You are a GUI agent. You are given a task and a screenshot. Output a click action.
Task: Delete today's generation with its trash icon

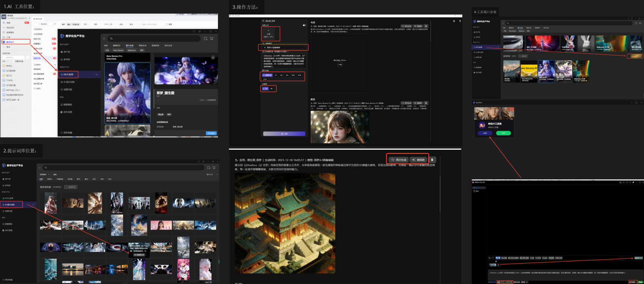426,26
